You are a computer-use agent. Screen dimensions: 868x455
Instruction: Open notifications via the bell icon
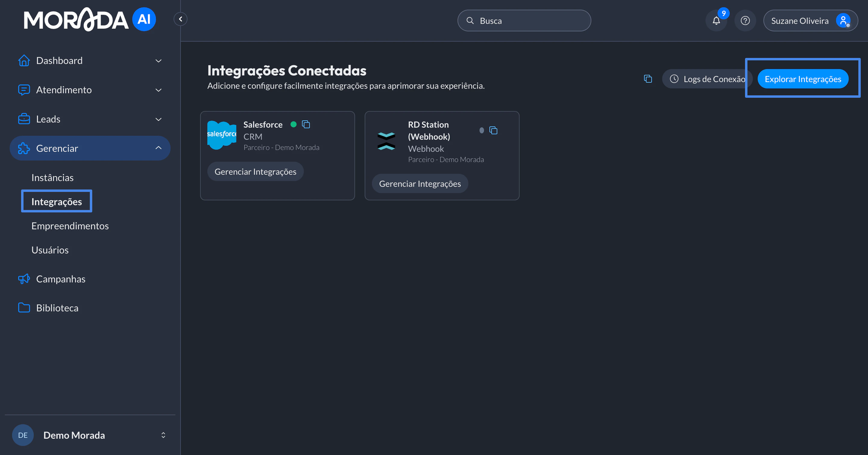pyautogui.click(x=716, y=20)
